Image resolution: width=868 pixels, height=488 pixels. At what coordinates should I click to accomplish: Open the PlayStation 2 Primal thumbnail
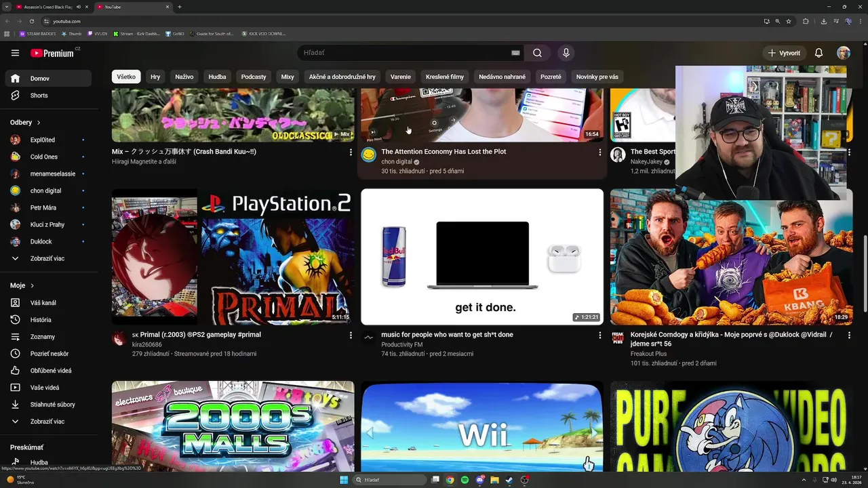[x=233, y=257]
